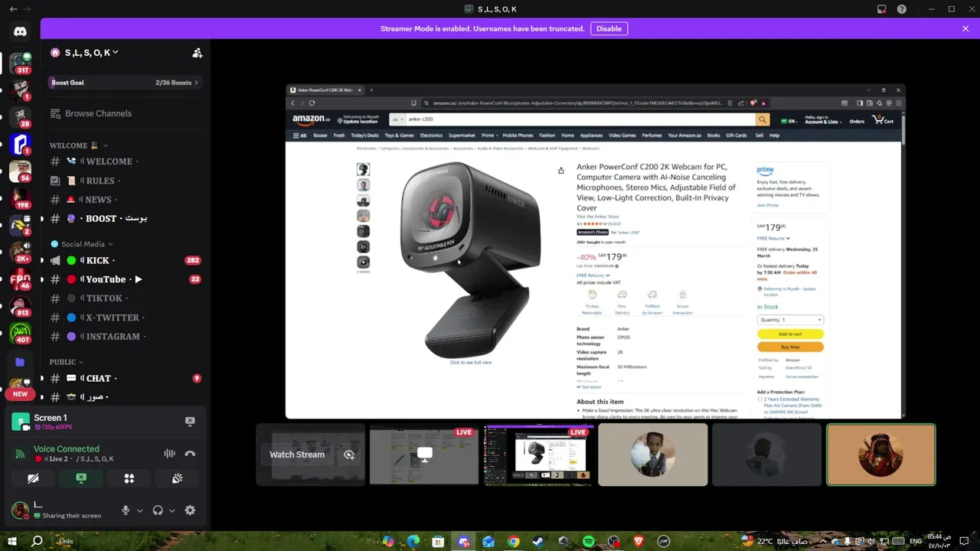Click Buy Now on the streamed Amazon page
This screenshot has height=551, width=980.
tap(790, 347)
